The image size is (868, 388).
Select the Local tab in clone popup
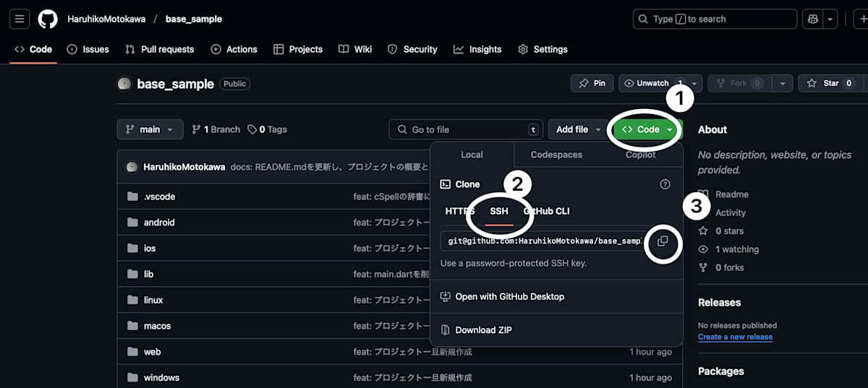coord(472,155)
